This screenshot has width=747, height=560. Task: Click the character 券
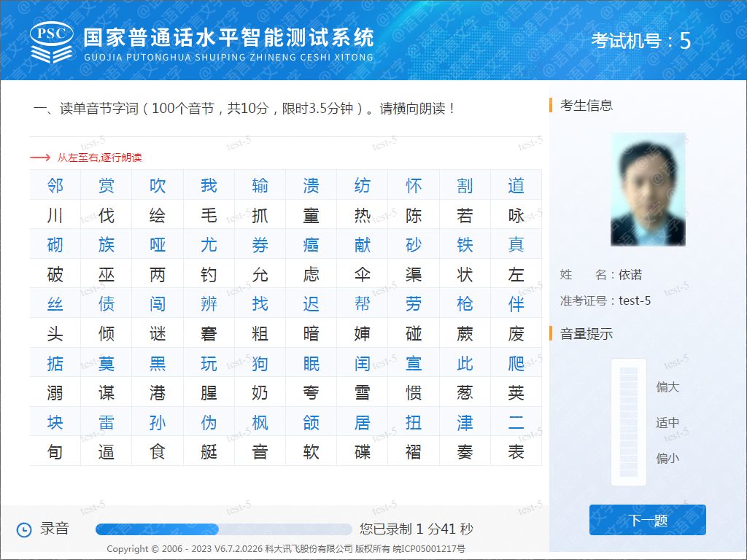coord(260,245)
